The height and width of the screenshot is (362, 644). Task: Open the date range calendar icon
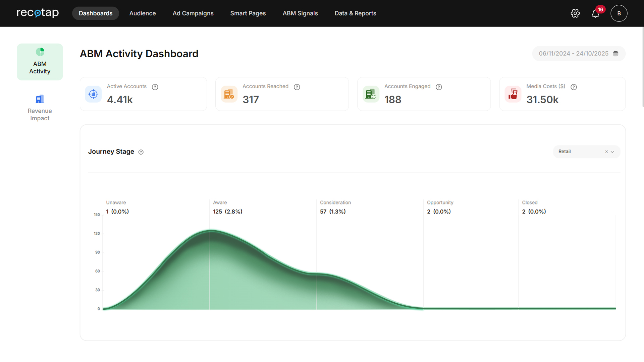[616, 54]
